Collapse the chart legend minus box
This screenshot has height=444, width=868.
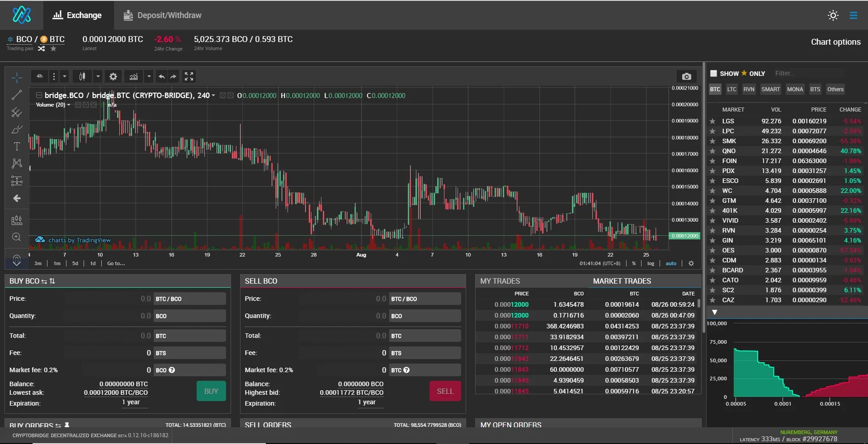pos(39,95)
